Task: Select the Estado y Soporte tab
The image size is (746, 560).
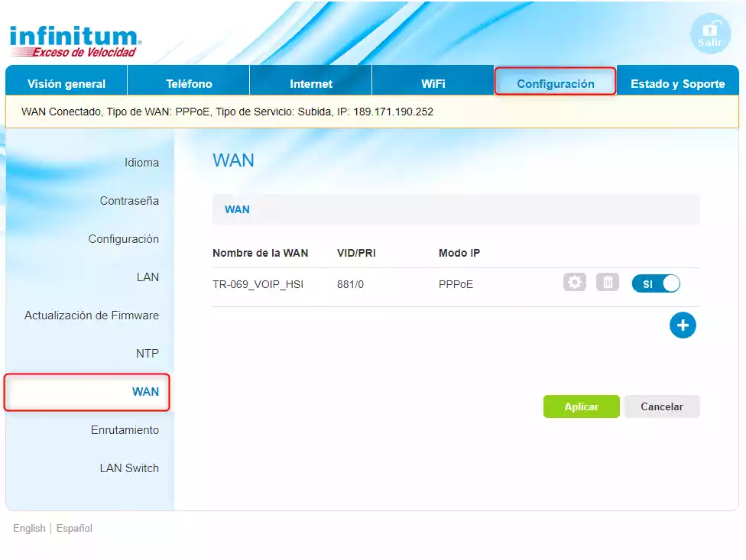Action: coord(677,84)
